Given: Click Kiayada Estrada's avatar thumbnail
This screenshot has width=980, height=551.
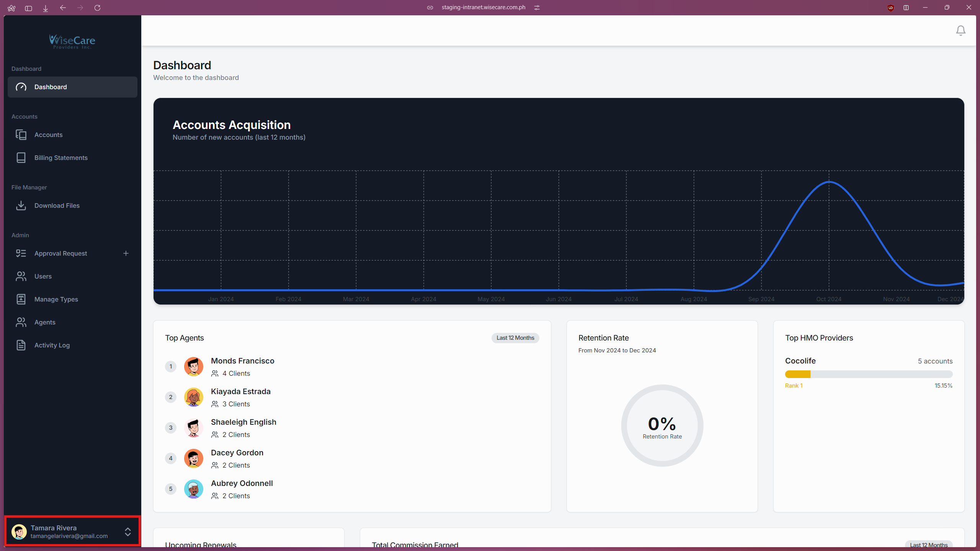Looking at the screenshot, I should [x=193, y=397].
